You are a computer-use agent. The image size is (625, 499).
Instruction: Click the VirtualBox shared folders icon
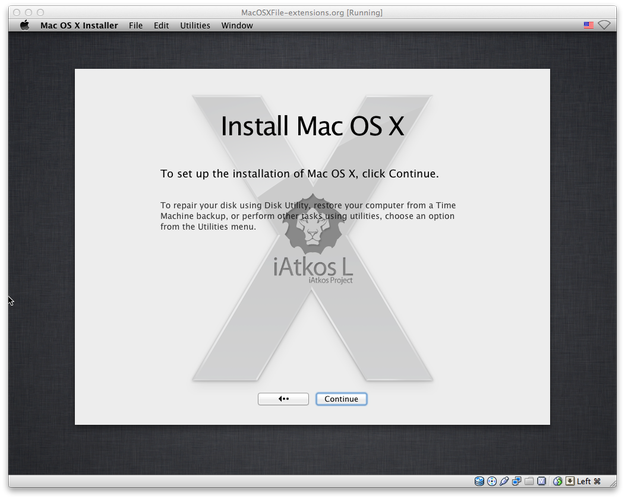(x=529, y=481)
